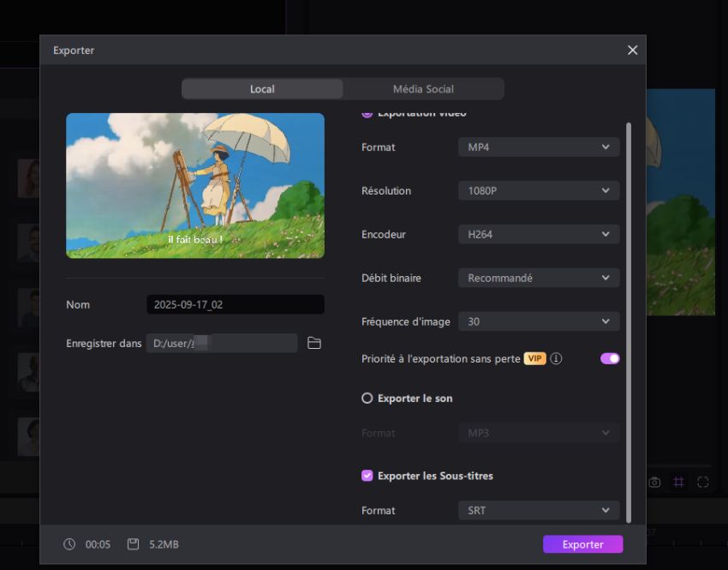The height and width of the screenshot is (570, 728).
Task: Click the grid overlay icon
Action: (x=678, y=482)
